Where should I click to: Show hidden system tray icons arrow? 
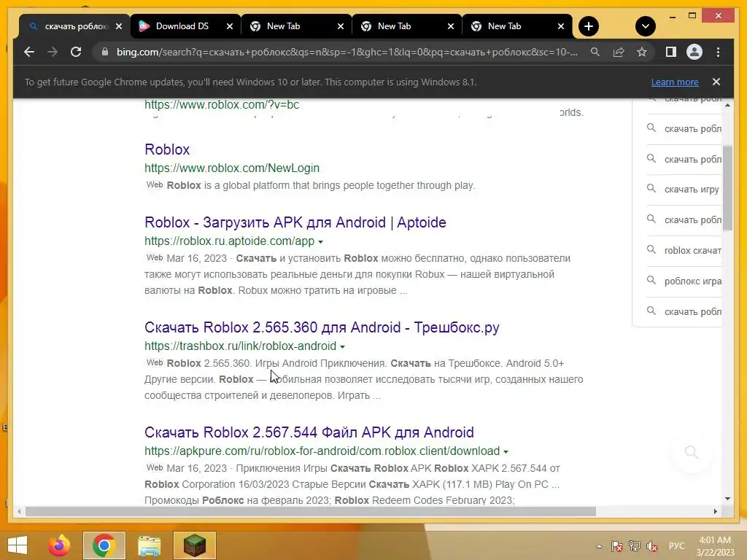click(600, 546)
